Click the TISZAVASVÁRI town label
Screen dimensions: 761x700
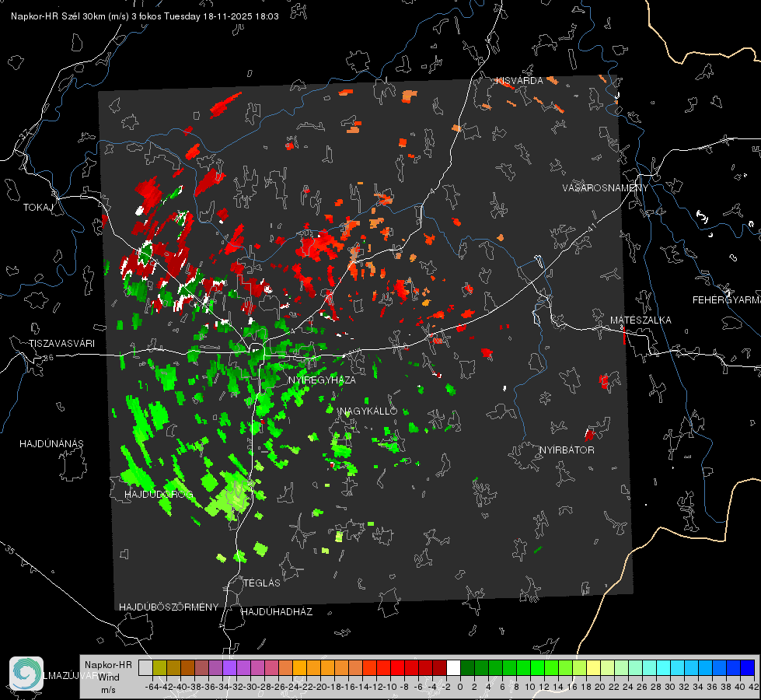(62, 344)
